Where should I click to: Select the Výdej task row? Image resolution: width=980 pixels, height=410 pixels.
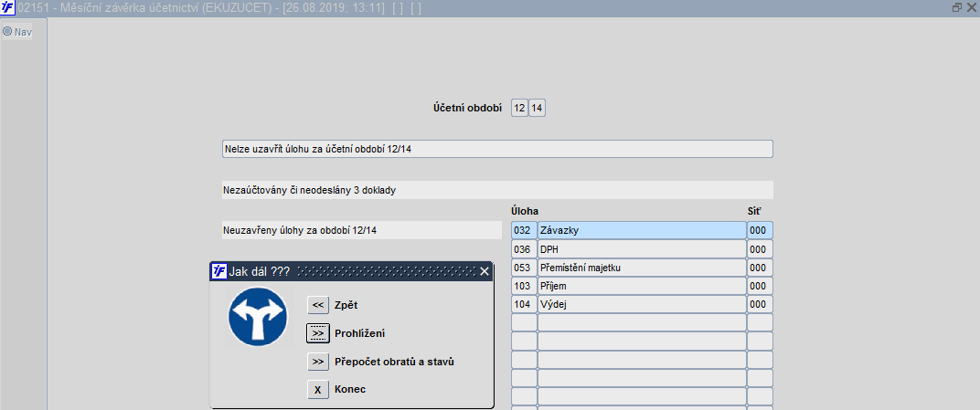(x=641, y=304)
